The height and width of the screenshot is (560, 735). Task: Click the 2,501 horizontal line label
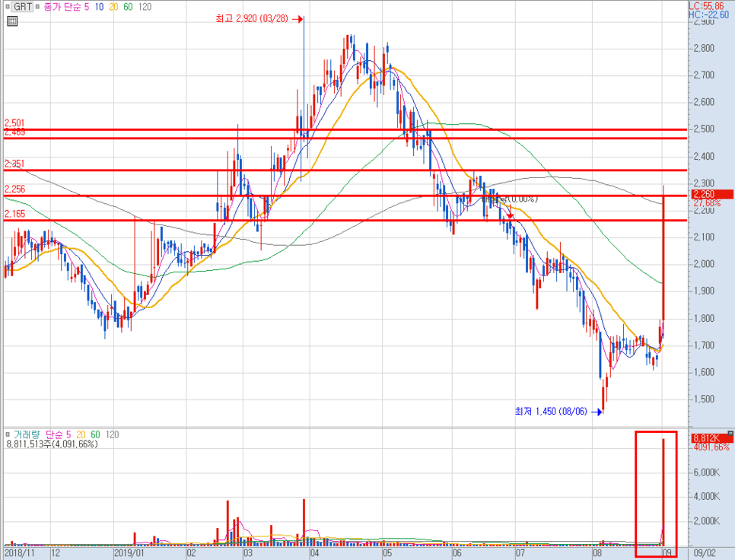(14, 123)
